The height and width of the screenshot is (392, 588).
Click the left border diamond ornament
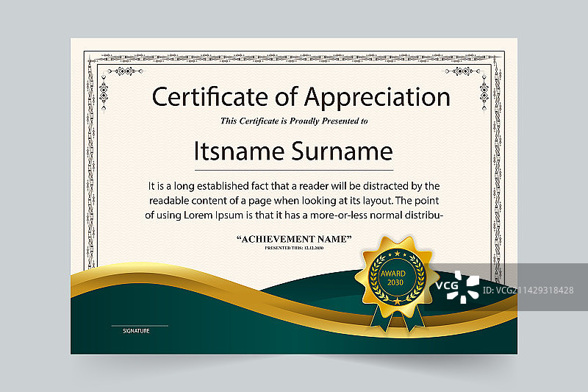tap(103, 94)
